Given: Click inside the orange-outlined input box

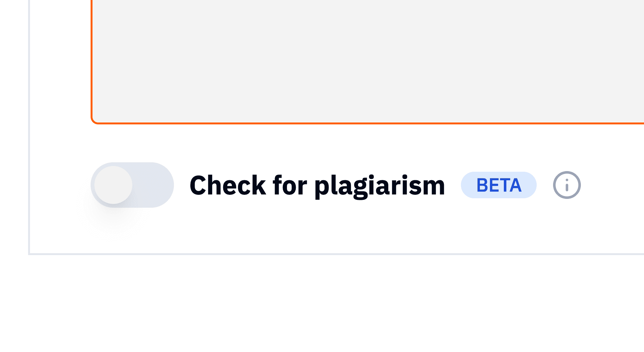Looking at the screenshot, I should coord(366,60).
